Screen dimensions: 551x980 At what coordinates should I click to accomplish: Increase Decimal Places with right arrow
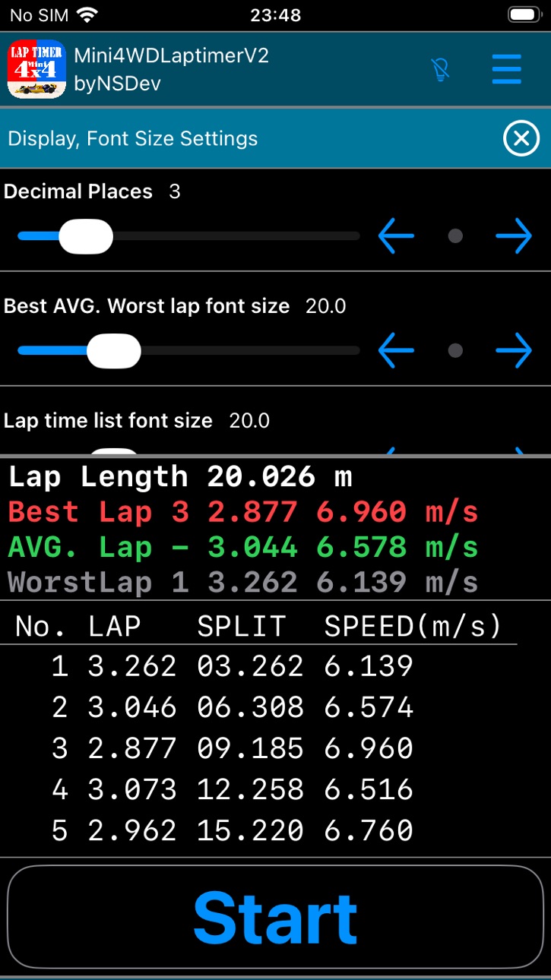(514, 236)
